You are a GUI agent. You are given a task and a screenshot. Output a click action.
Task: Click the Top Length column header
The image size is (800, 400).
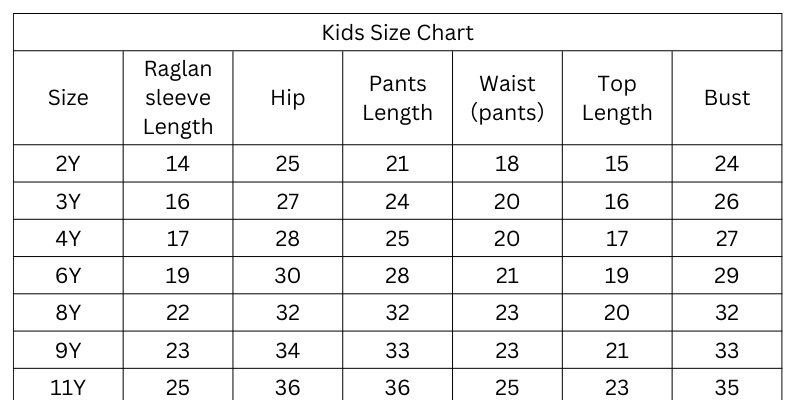coord(617,98)
